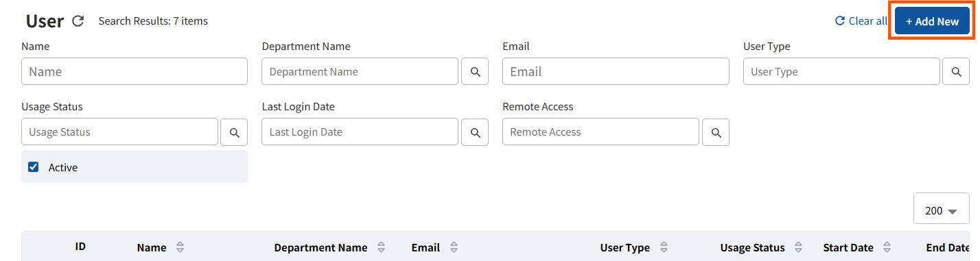Image resolution: width=980 pixels, height=261 pixels.
Task: Sort by Name column arrows
Action: [x=180, y=248]
